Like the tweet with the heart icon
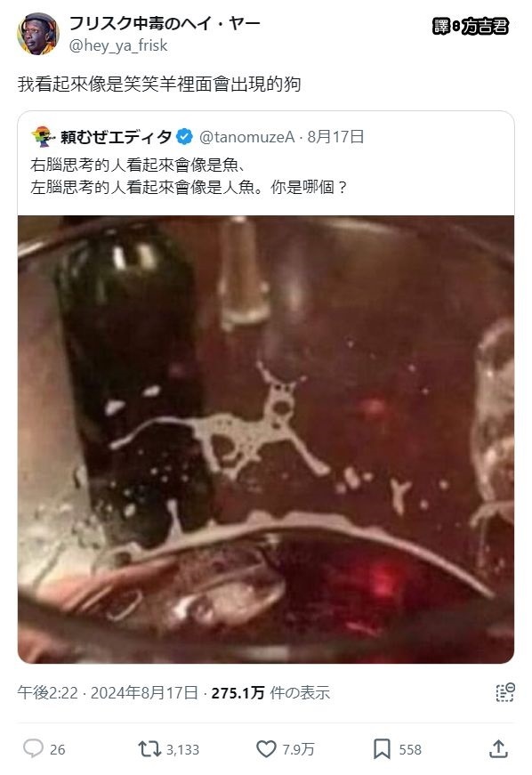532x775 pixels. point(266,749)
